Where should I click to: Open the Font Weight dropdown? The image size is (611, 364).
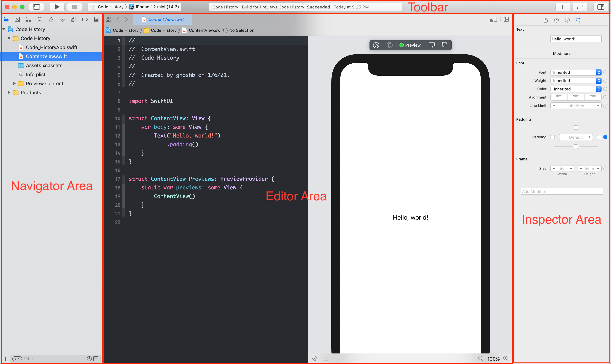click(x=575, y=81)
